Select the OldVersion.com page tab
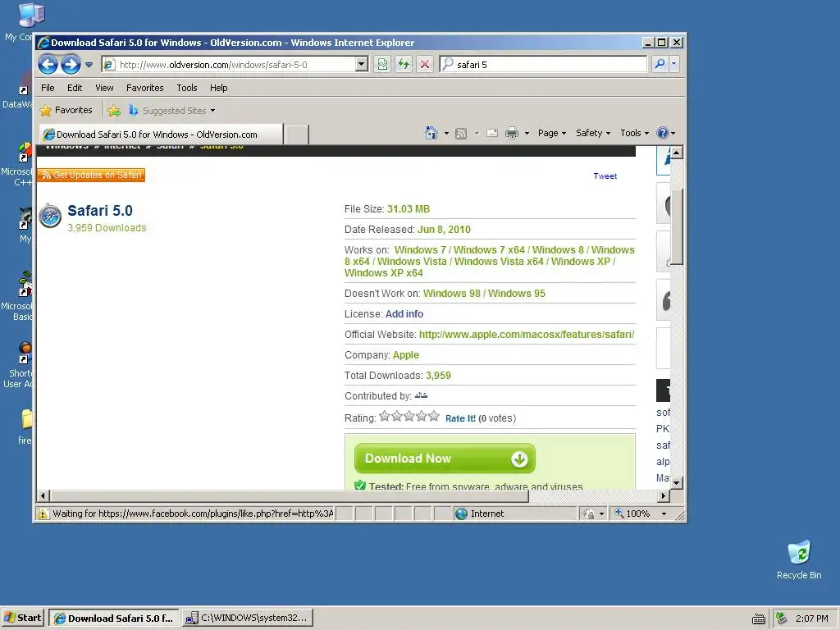 pos(160,135)
